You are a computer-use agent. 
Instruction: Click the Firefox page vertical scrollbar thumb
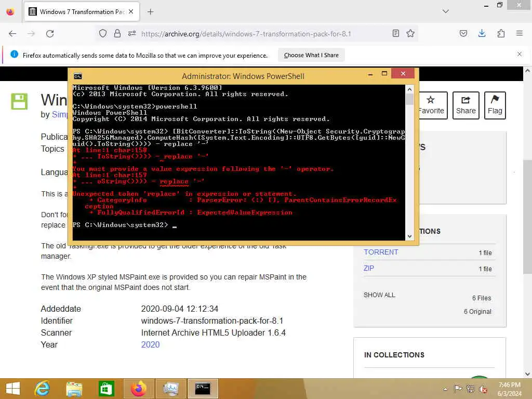[527, 216]
